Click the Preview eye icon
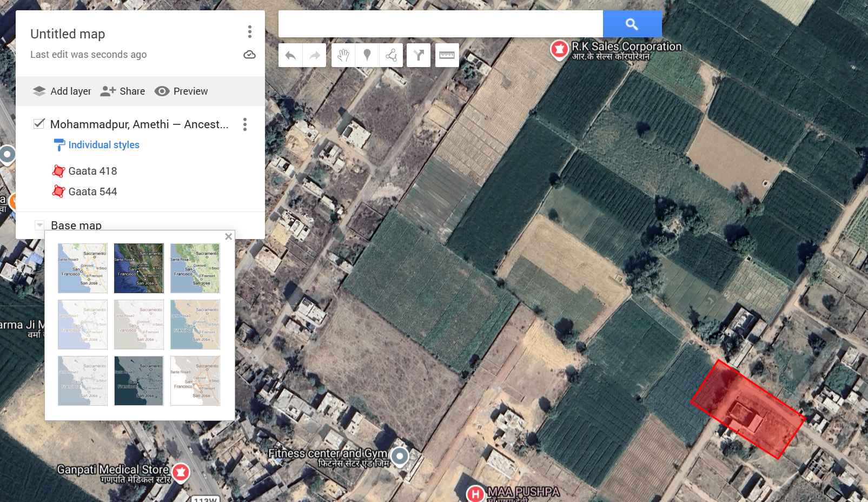868x502 pixels. pyautogui.click(x=162, y=91)
